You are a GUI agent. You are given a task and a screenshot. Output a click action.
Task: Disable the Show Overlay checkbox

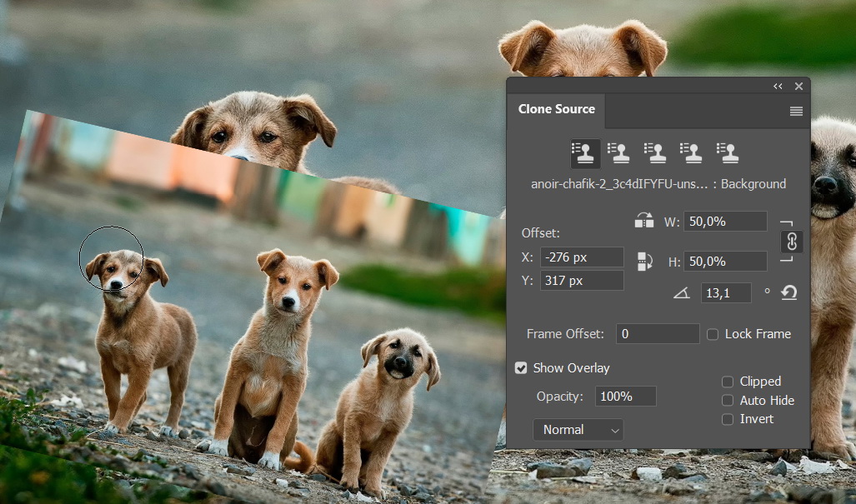(521, 368)
